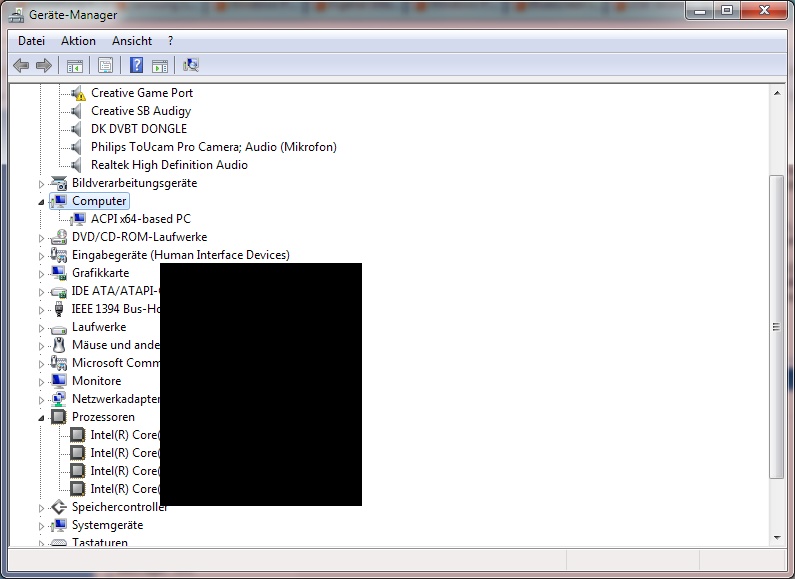Click the blue Help question-mark icon

[136, 65]
